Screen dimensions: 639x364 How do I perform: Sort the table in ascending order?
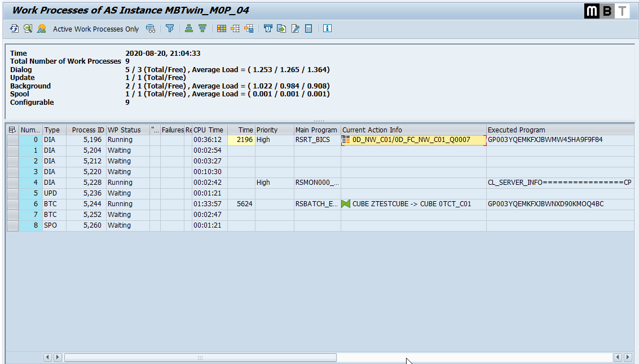pyautogui.click(x=188, y=28)
